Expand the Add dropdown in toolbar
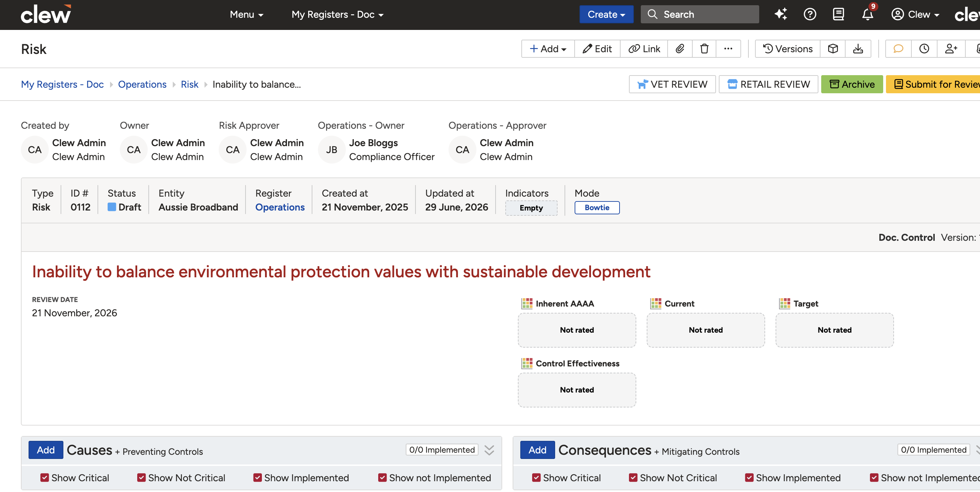 [548, 49]
